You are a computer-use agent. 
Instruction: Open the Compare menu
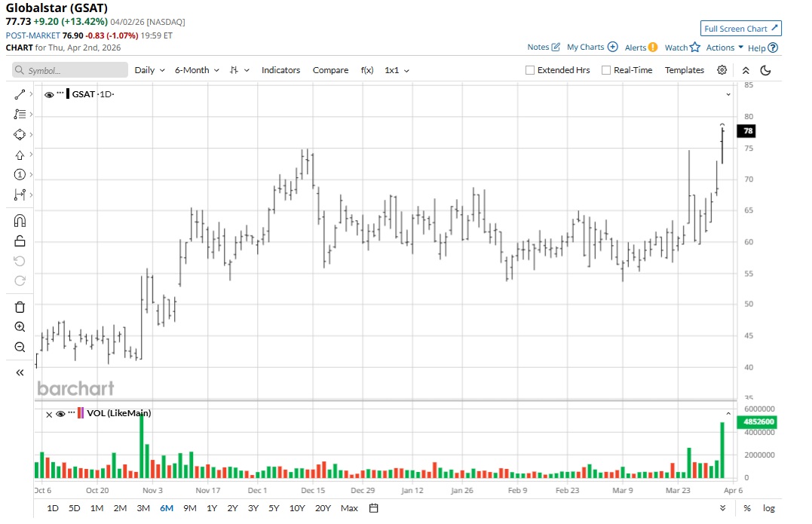tap(330, 70)
